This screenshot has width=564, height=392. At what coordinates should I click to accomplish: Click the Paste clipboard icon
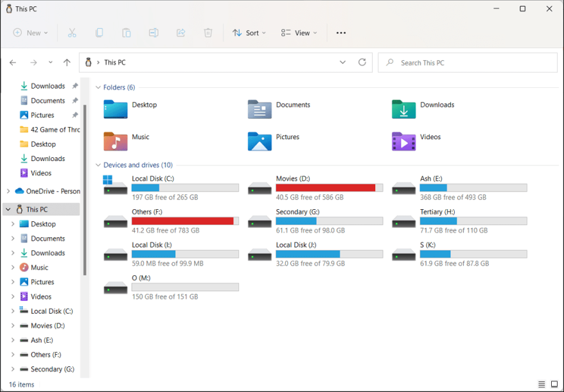pyautogui.click(x=127, y=33)
